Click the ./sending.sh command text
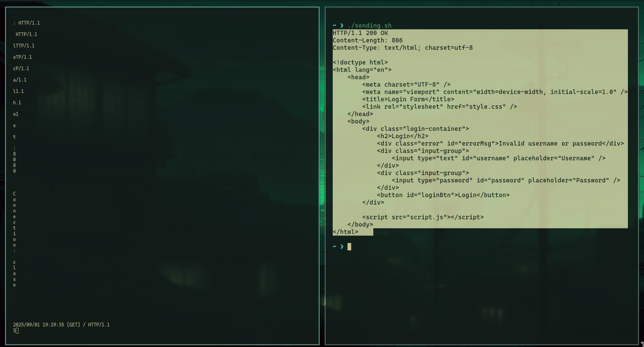644x347 pixels. [370, 25]
